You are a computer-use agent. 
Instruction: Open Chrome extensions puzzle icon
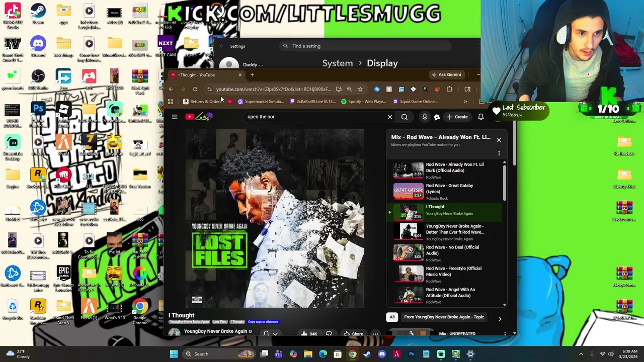[x=449, y=89]
